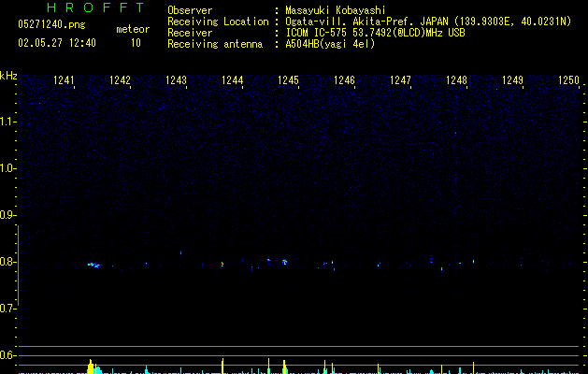
Task: Select the file name 05271240.png
Action: [x=51, y=24]
